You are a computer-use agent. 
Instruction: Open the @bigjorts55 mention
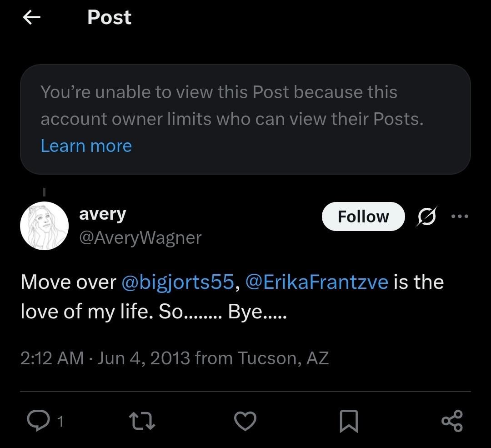pyautogui.click(x=178, y=282)
